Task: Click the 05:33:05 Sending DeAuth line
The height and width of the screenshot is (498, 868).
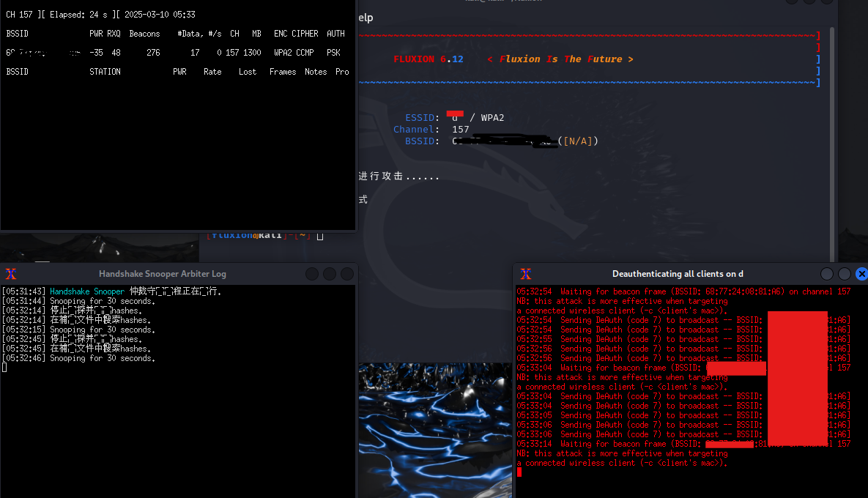Action: 683,415
